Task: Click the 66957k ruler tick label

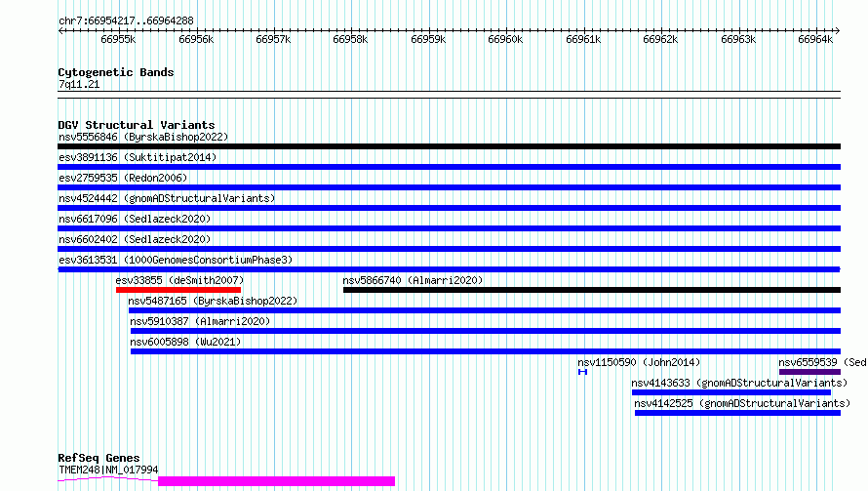Action: 273,39
